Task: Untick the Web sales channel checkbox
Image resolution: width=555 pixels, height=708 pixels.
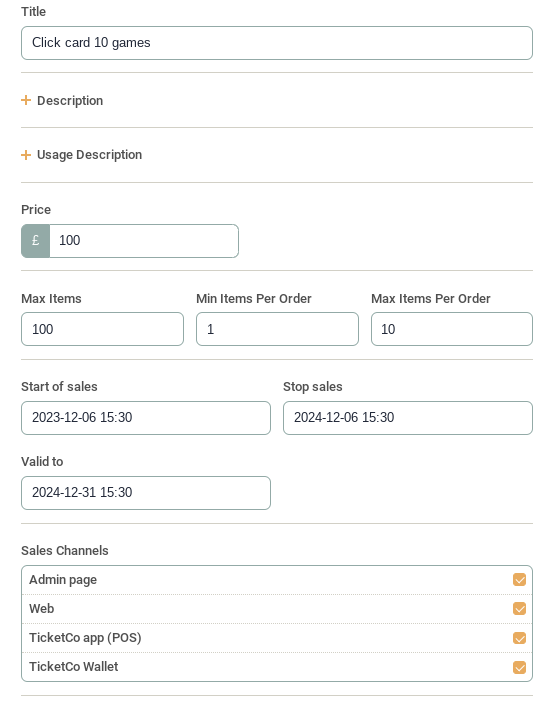Action: [x=519, y=609]
